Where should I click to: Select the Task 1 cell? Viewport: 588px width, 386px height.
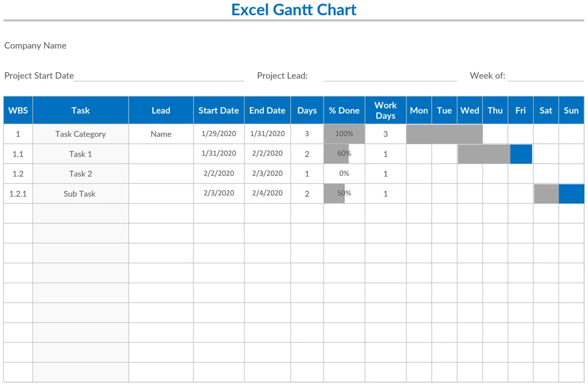point(80,154)
